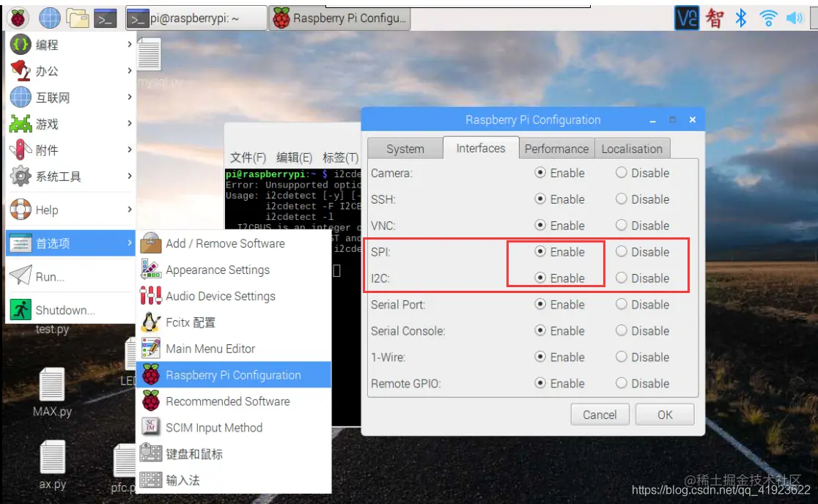Open the file manager folders icon
818x504 pixels.
point(78,18)
